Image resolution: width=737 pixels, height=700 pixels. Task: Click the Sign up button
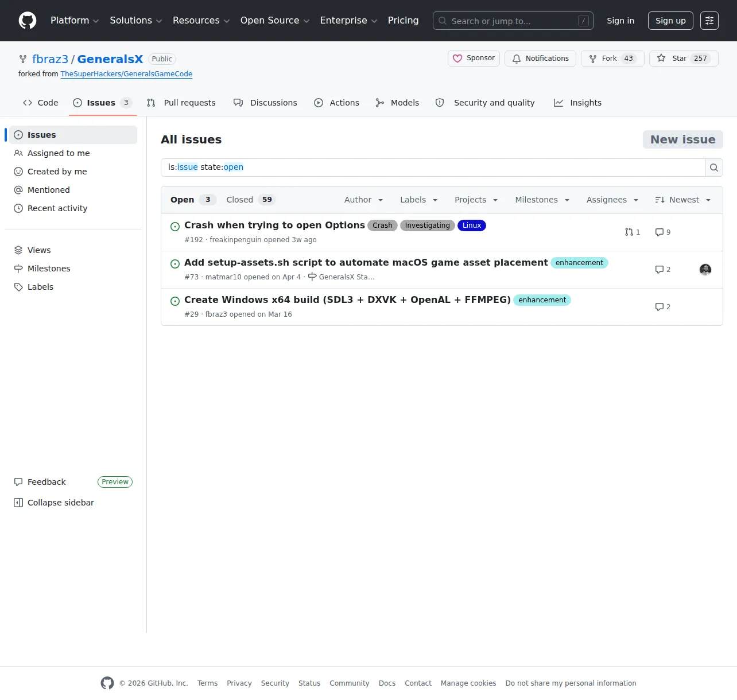pyautogui.click(x=671, y=21)
